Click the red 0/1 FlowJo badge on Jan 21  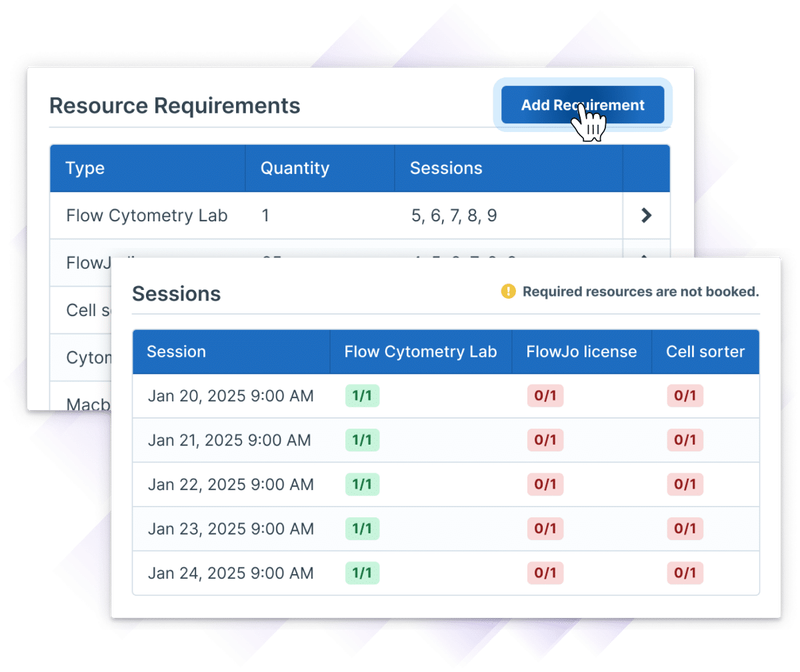[545, 440]
